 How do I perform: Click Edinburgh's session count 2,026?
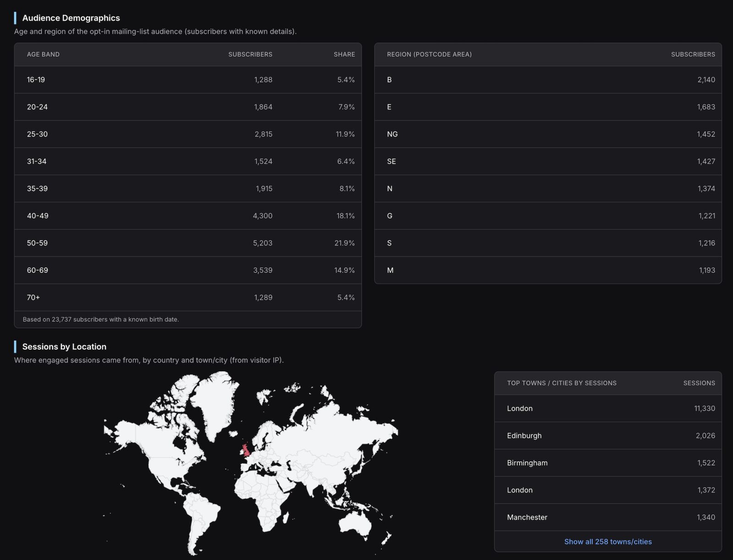(705, 435)
